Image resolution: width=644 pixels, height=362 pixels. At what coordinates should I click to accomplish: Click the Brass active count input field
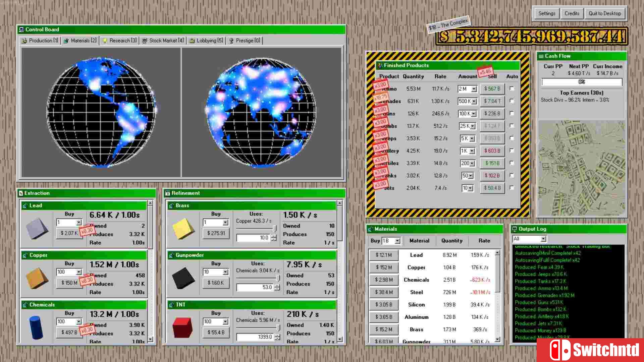click(253, 238)
